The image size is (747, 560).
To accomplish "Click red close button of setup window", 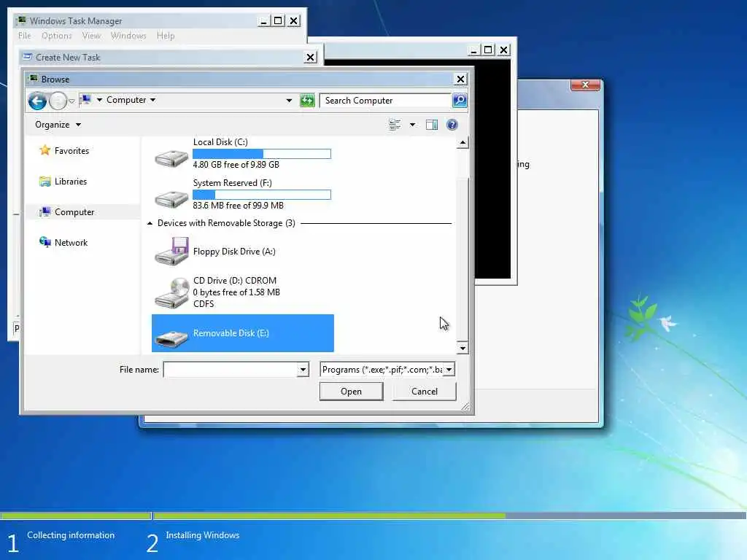I will tap(585, 85).
